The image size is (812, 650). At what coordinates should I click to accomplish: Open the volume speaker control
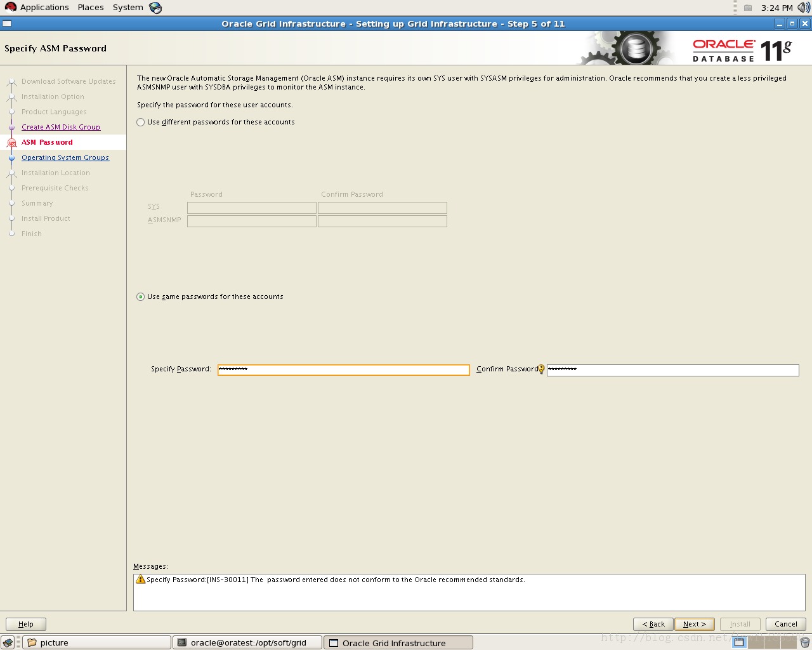(x=804, y=8)
